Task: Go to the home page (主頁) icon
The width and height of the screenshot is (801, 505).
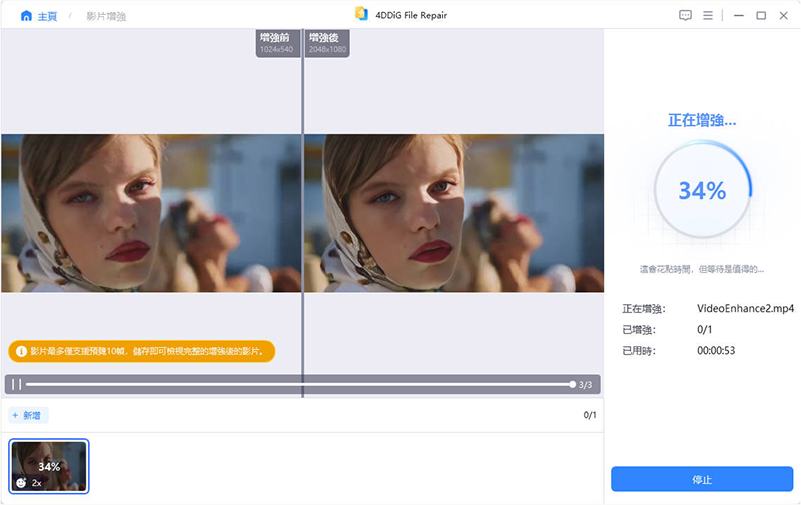Action: click(x=26, y=16)
